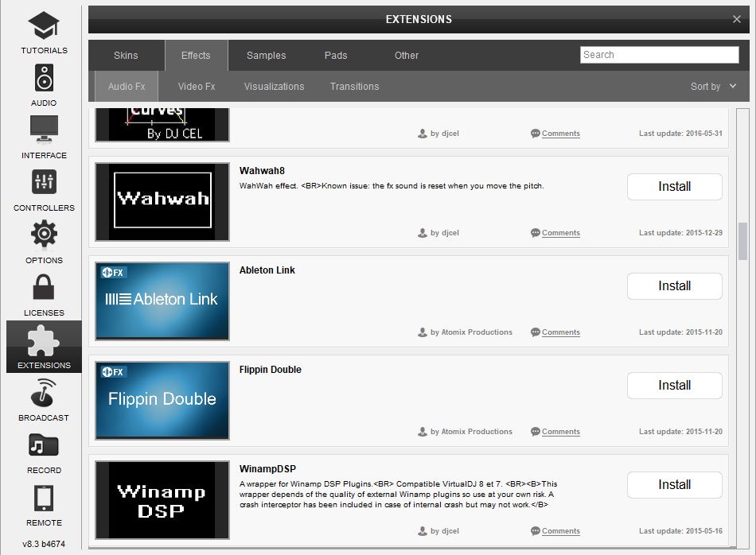The height and width of the screenshot is (555, 756).
Task: Click the Ableton Link title text
Action: 267,270
